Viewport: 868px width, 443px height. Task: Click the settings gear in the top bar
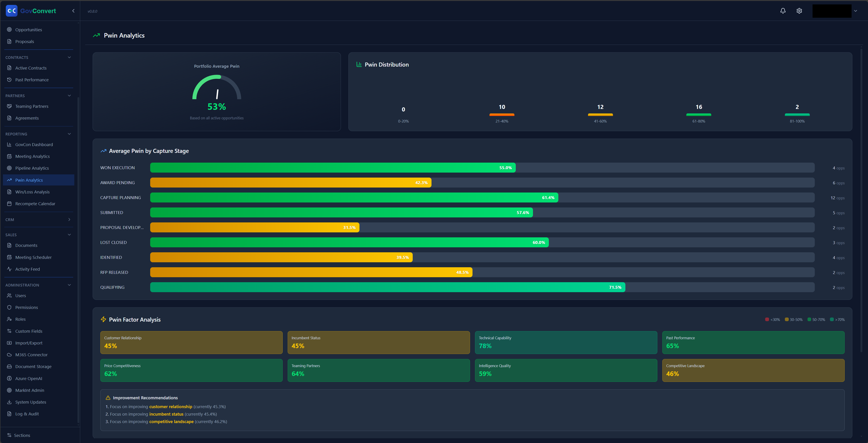[799, 10]
